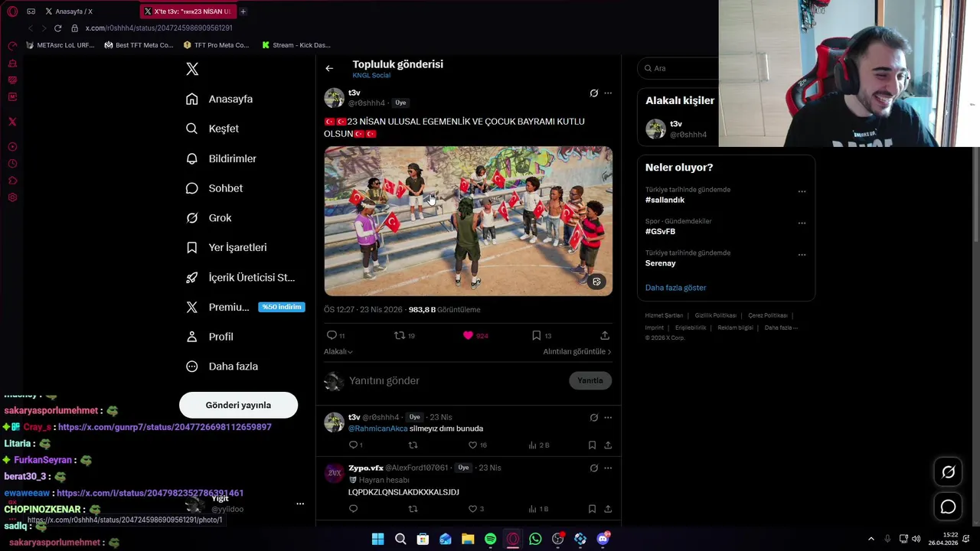Open METAsrc LoL URF bookmark

60,45
